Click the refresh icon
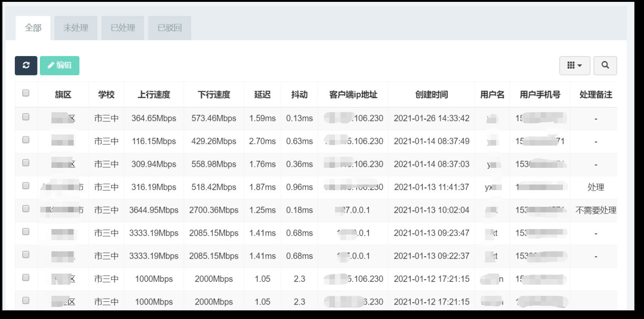The height and width of the screenshot is (319, 644). (x=25, y=65)
